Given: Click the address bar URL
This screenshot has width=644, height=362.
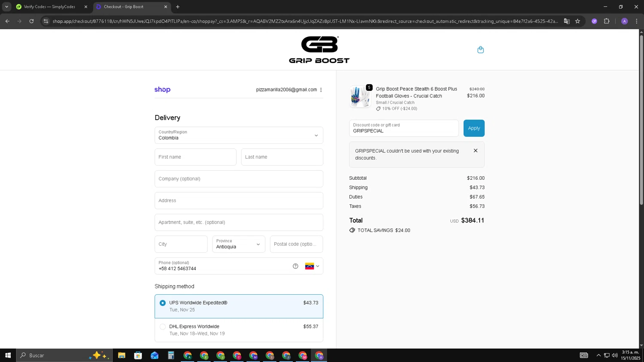Looking at the screenshot, I should point(305,21).
